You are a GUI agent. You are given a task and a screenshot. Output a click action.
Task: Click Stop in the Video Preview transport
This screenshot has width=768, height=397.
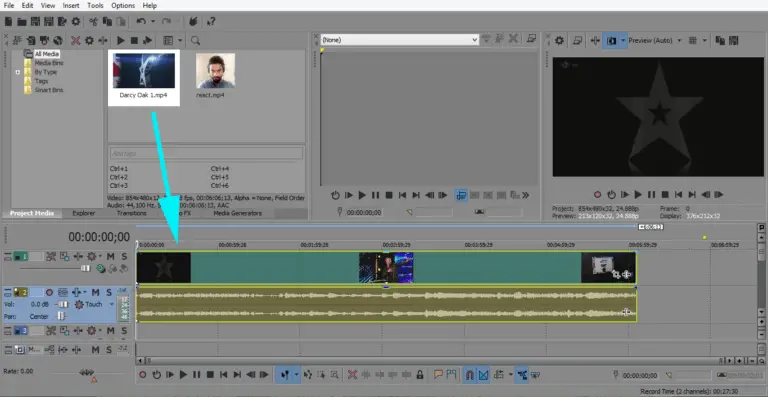665,194
